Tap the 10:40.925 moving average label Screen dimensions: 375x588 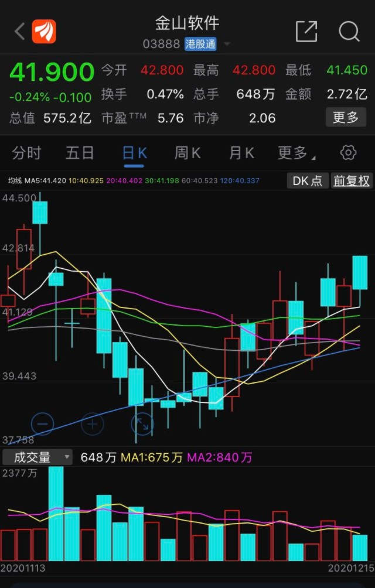tap(86, 180)
